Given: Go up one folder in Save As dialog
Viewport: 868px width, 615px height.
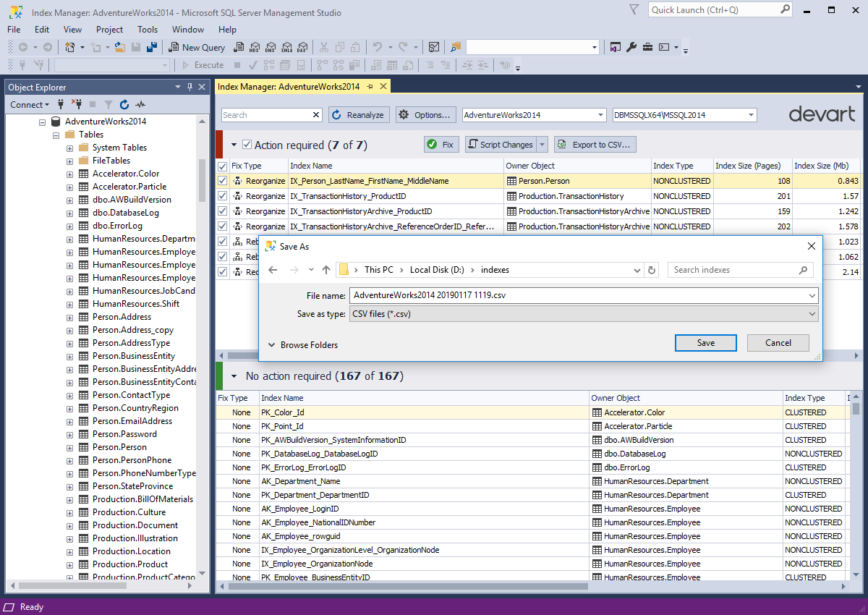Looking at the screenshot, I should coord(326,270).
